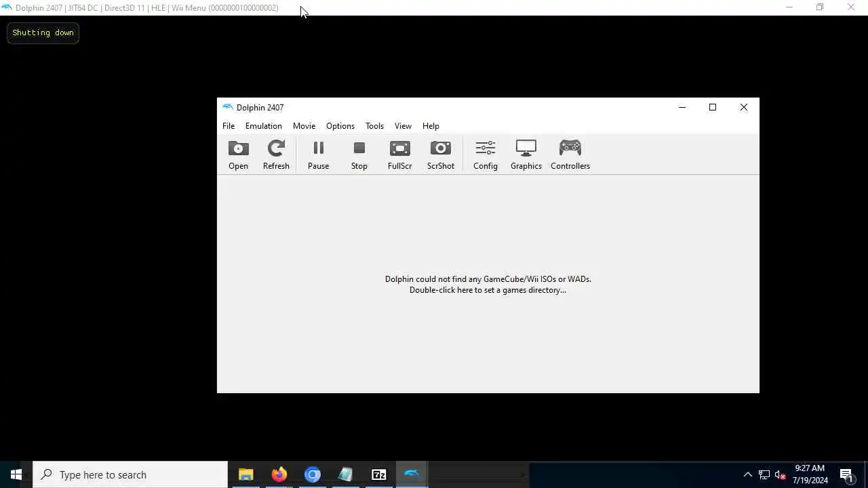
Task: Open the Windows Start menu
Action: click(16, 474)
